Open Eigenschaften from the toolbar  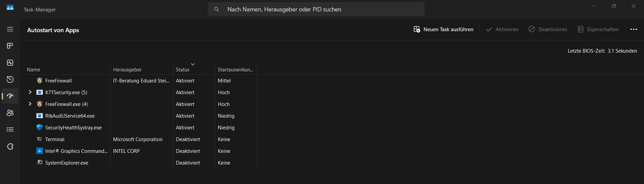click(598, 29)
